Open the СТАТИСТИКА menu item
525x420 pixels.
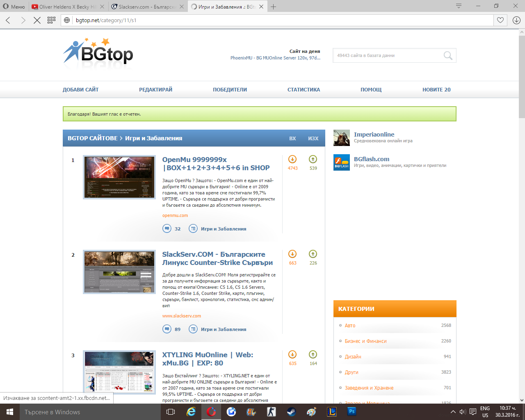pyautogui.click(x=304, y=89)
